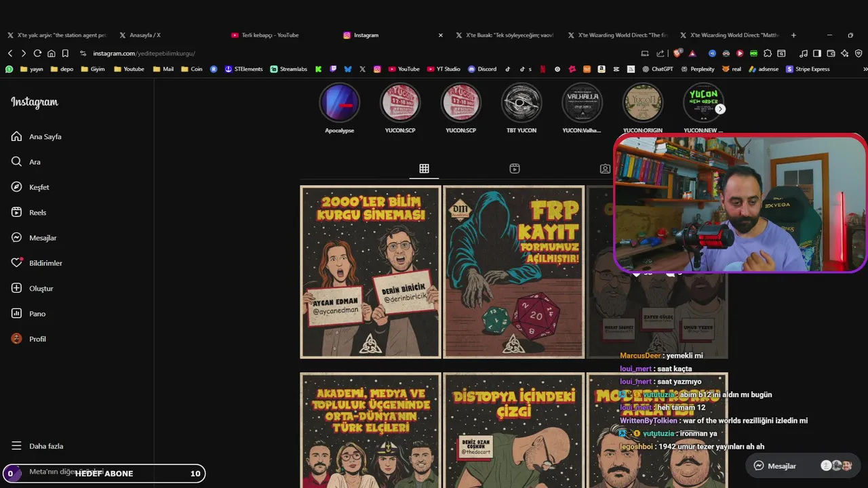Screen dimensions: 868x488
Task: Open the 2000'ler Bilim Kurgu Sineması post
Action: tap(370, 272)
